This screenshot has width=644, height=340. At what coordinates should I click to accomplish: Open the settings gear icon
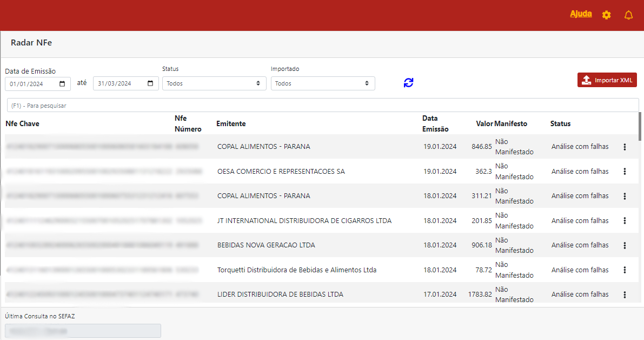click(606, 15)
